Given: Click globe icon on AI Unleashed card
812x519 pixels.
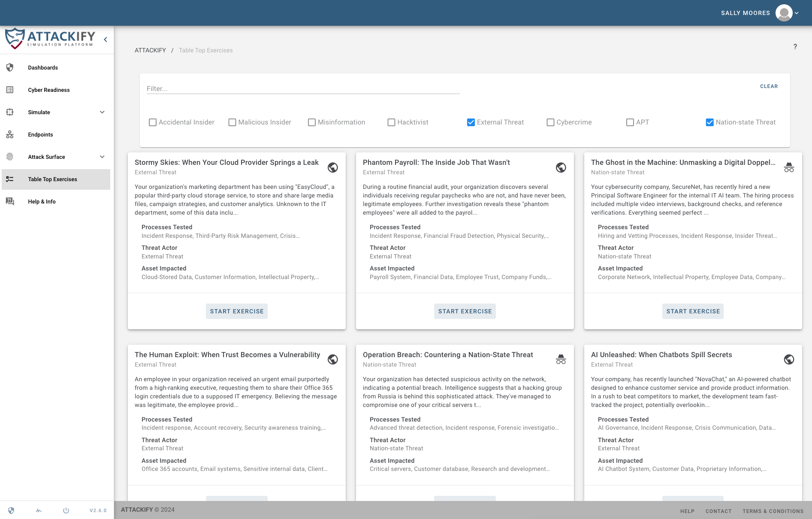Looking at the screenshot, I should point(789,359).
